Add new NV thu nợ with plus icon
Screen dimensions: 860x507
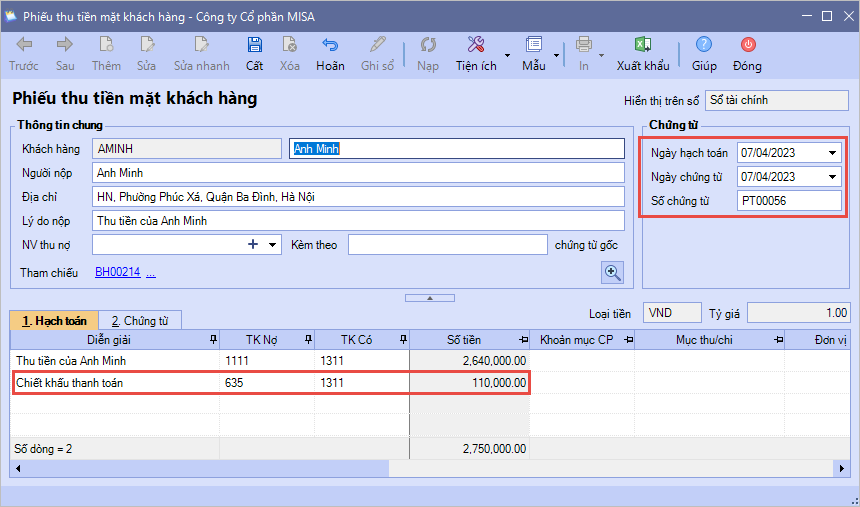point(253,244)
